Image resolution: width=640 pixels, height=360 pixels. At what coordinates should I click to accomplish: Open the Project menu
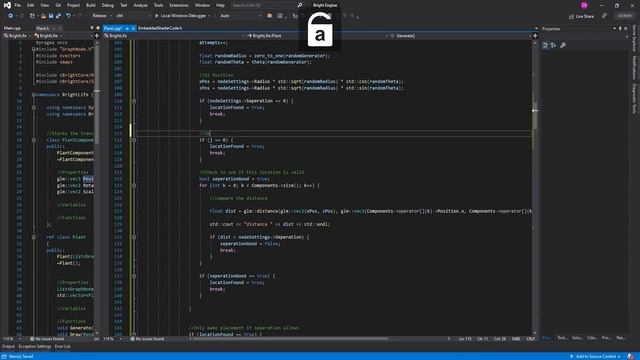click(x=73, y=5)
